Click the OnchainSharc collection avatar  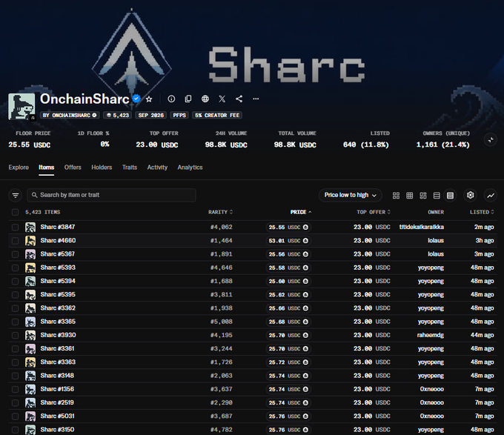point(21,107)
